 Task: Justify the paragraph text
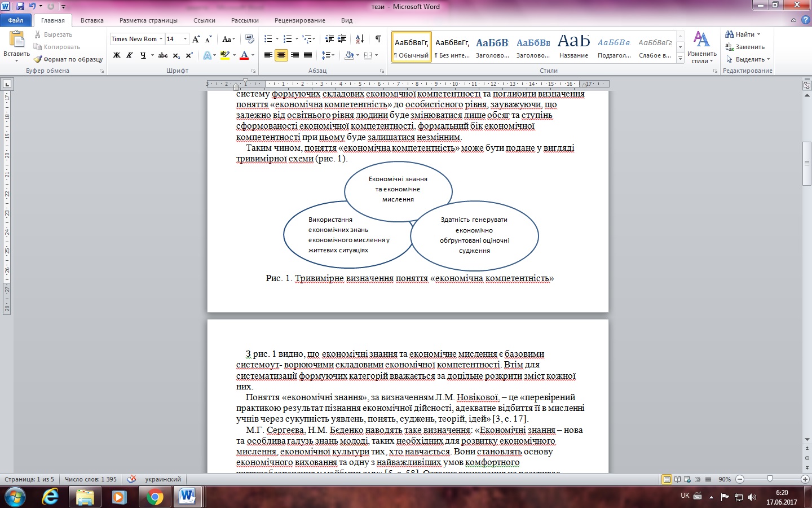(x=308, y=55)
